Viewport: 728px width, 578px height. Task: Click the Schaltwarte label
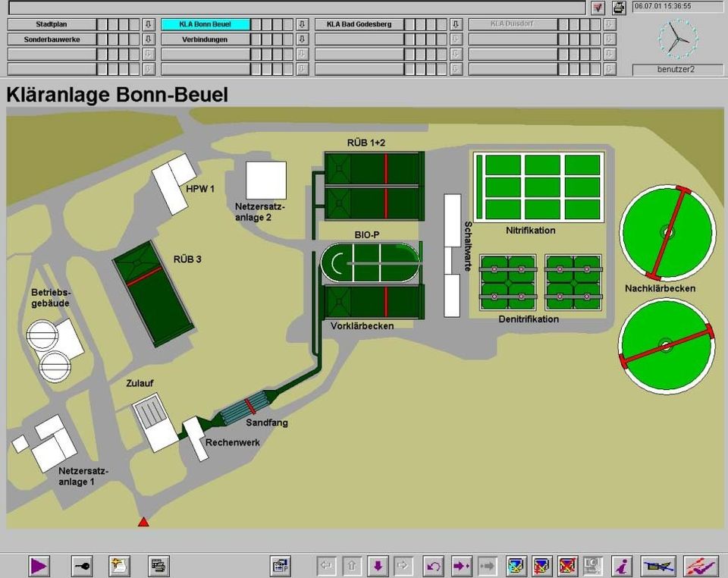click(x=468, y=246)
